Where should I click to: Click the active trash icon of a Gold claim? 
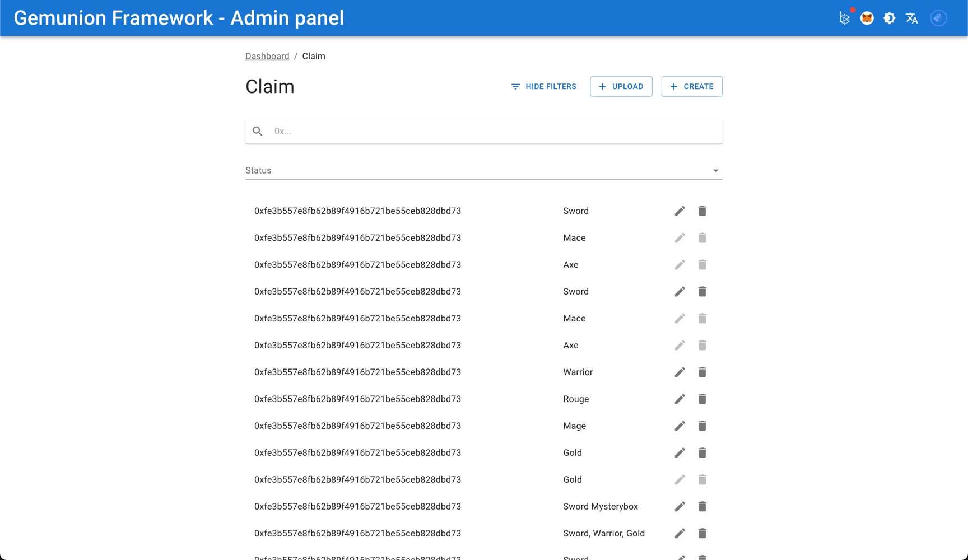click(x=702, y=453)
